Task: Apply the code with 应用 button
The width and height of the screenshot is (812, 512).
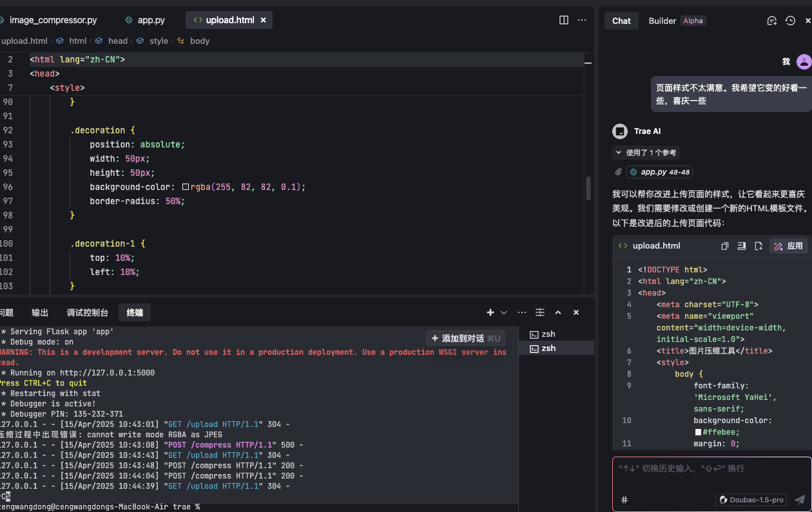Action: tap(789, 246)
